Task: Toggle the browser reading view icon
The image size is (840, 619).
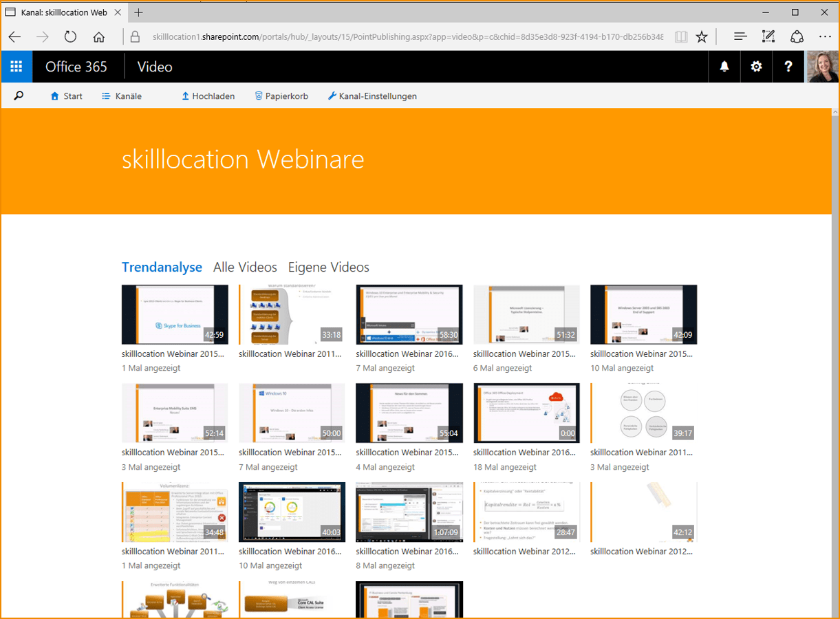Action: pyautogui.click(x=681, y=37)
